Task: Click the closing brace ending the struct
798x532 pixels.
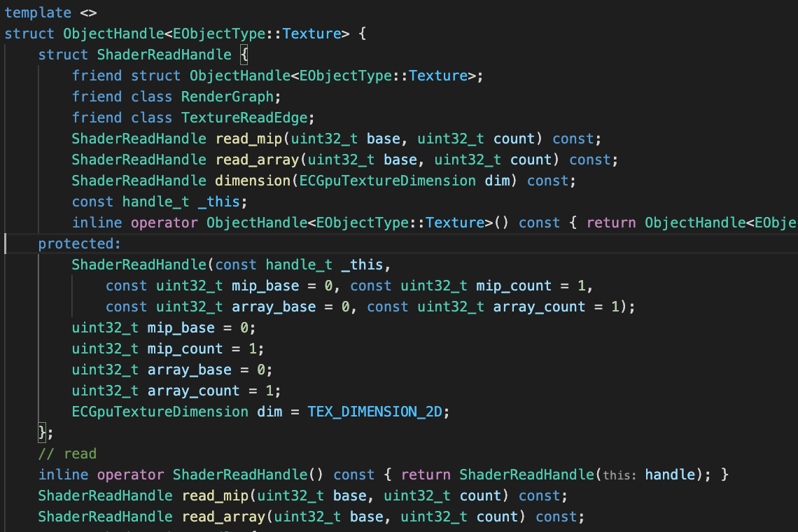Action: 41,433
